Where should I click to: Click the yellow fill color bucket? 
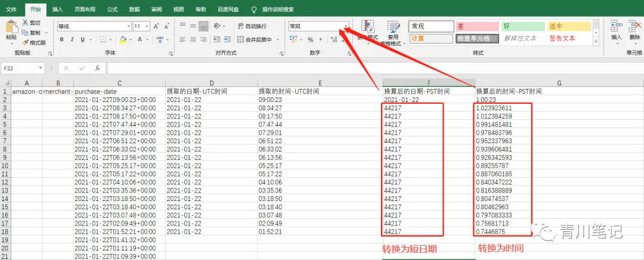[122, 40]
